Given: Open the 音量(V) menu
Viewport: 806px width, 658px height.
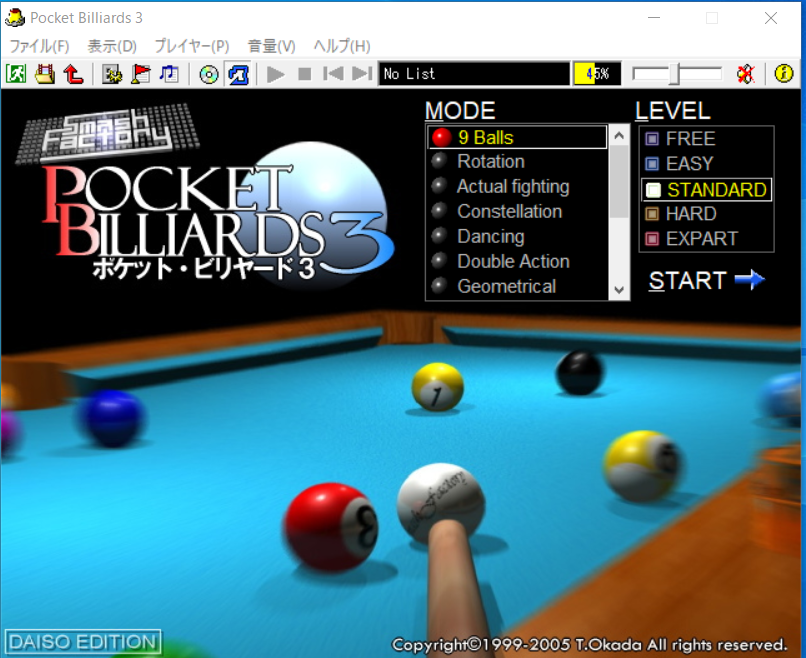Looking at the screenshot, I should click(x=271, y=46).
